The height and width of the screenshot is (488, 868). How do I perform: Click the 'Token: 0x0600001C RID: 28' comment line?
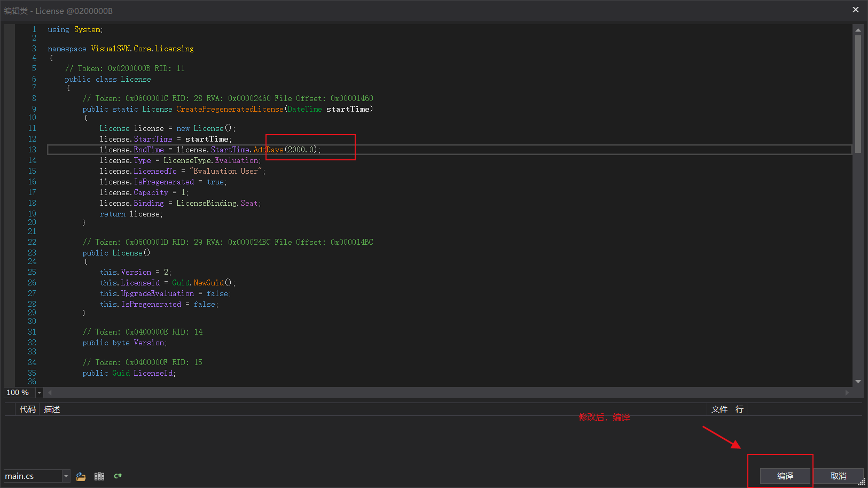228,98
